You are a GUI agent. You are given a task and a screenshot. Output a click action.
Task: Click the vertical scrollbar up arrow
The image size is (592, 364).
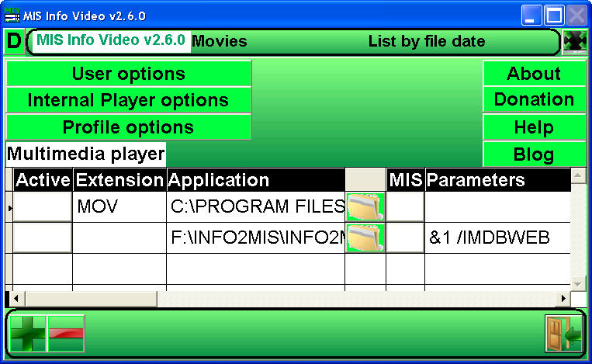[x=578, y=175]
